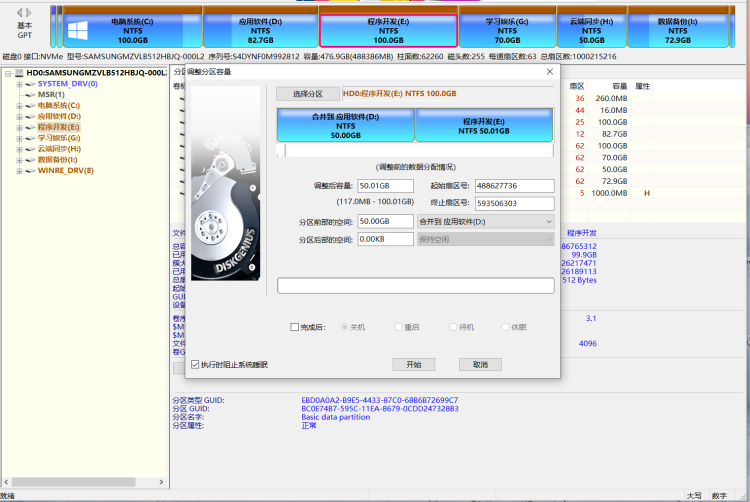Select the 休眠 radio option
750x502 pixels.
pos(505,327)
